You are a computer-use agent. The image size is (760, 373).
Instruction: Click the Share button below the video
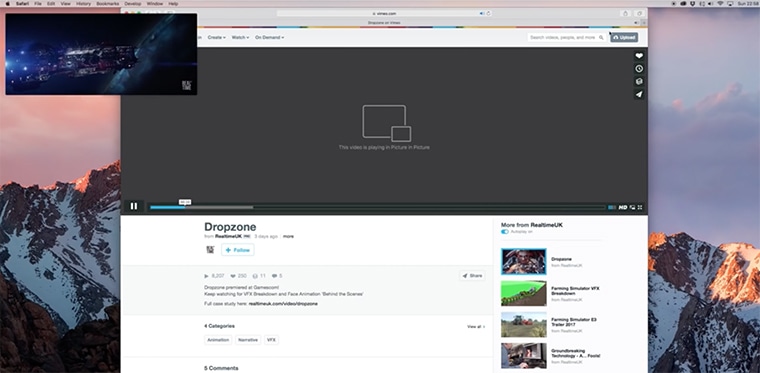[472, 276]
